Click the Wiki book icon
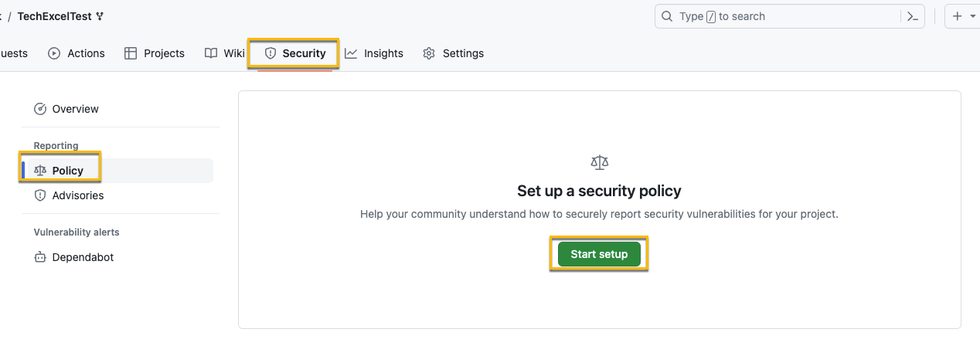 [x=211, y=53]
